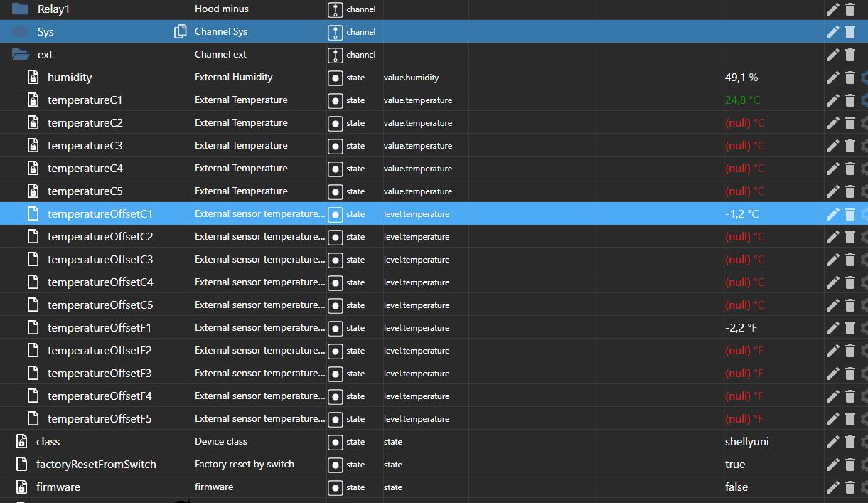
Task: Click the shellyuni class value
Action: point(747,441)
